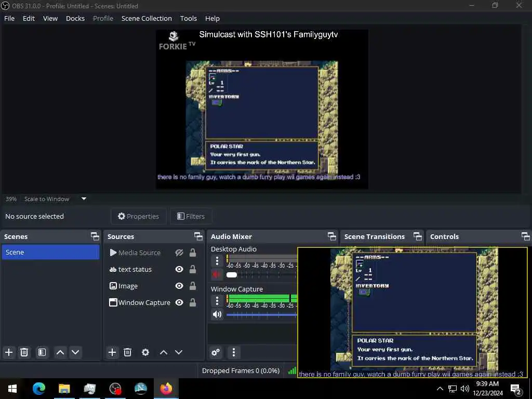The width and height of the screenshot is (532, 399).
Task: Float the Scene Transitions dock icon
Action: 418,236
